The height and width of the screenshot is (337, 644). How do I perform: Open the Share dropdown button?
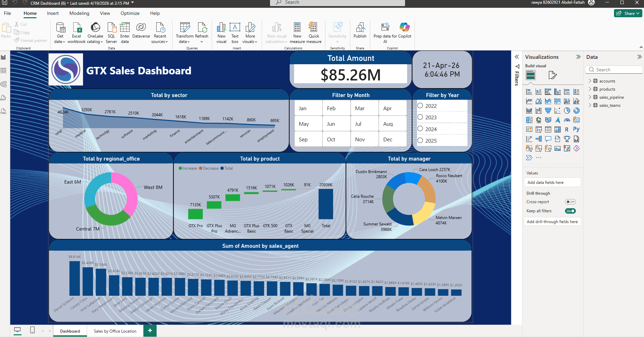(x=628, y=13)
